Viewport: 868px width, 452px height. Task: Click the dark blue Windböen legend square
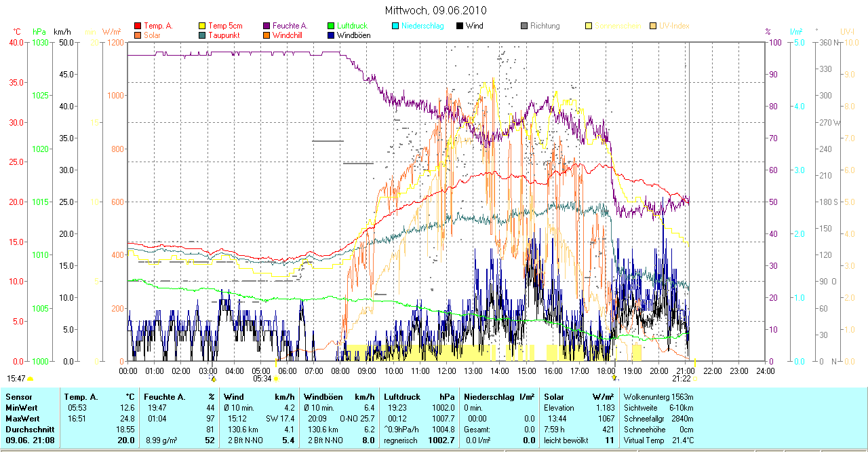point(331,35)
